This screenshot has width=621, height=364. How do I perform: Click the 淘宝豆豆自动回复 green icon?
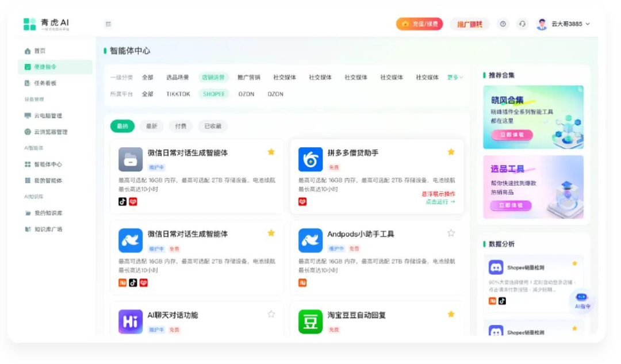coord(310,321)
